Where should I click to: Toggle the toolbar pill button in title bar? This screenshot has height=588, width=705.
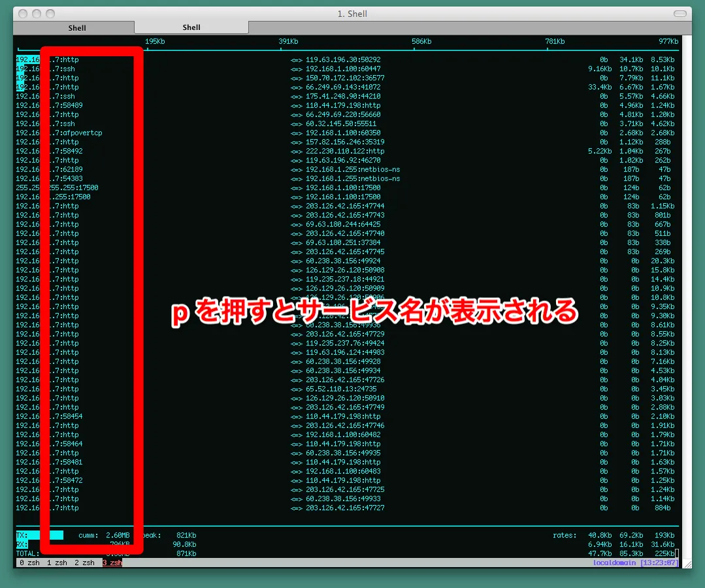point(681,14)
